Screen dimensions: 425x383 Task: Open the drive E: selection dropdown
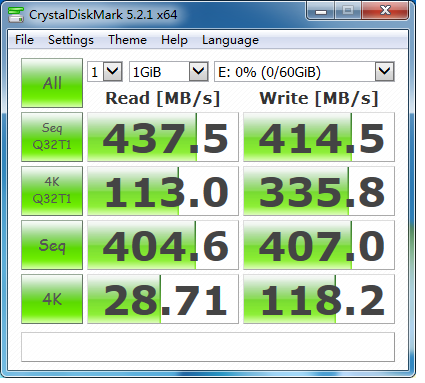pos(304,71)
